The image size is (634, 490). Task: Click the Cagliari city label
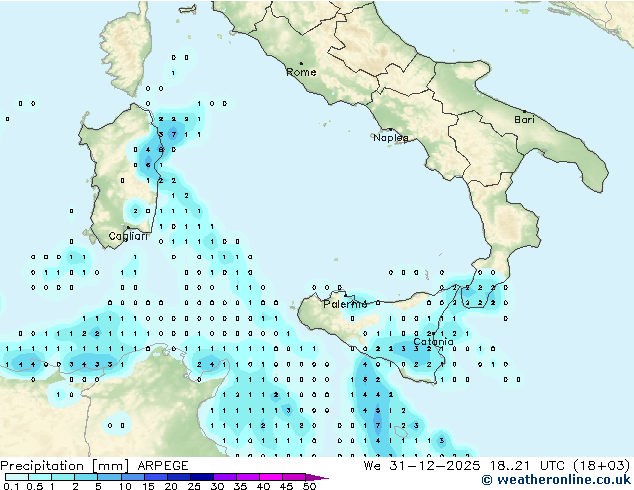(x=128, y=236)
